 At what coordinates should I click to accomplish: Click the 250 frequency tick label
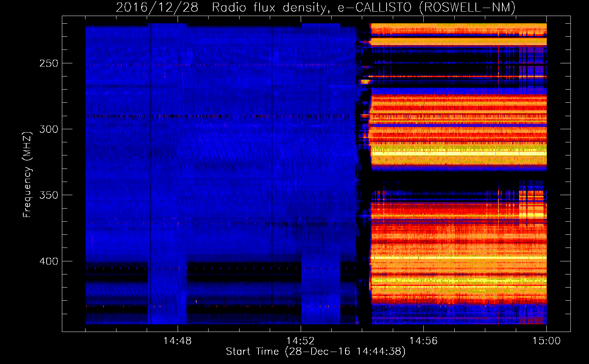pyautogui.click(x=49, y=63)
